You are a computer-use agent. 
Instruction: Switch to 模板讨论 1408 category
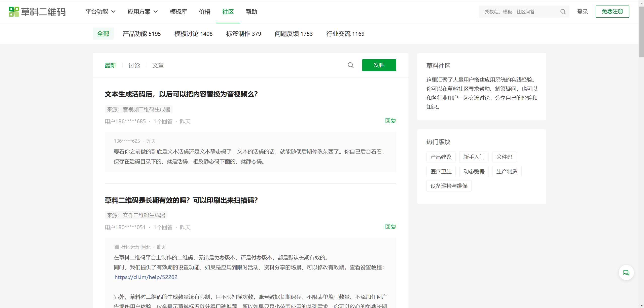point(193,33)
